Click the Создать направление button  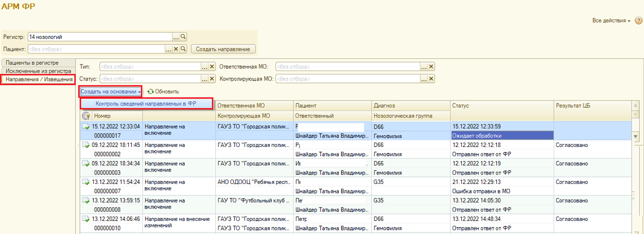223,49
